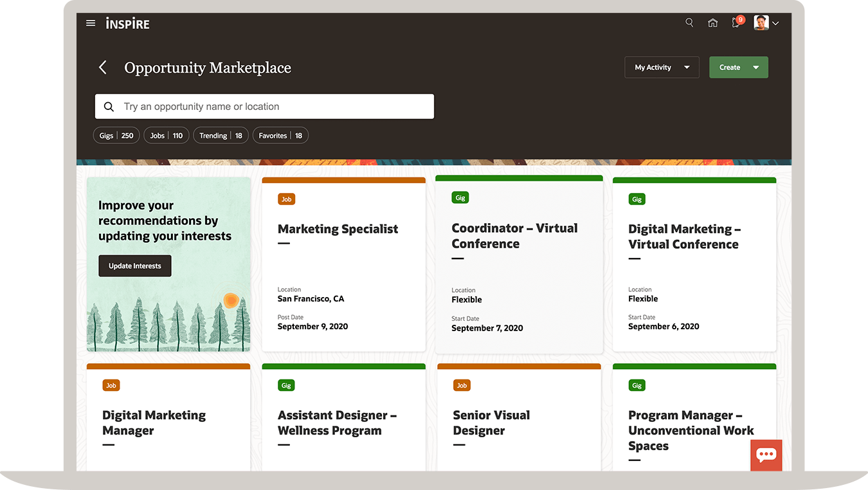Click the INSPIRE logo

pos(127,23)
